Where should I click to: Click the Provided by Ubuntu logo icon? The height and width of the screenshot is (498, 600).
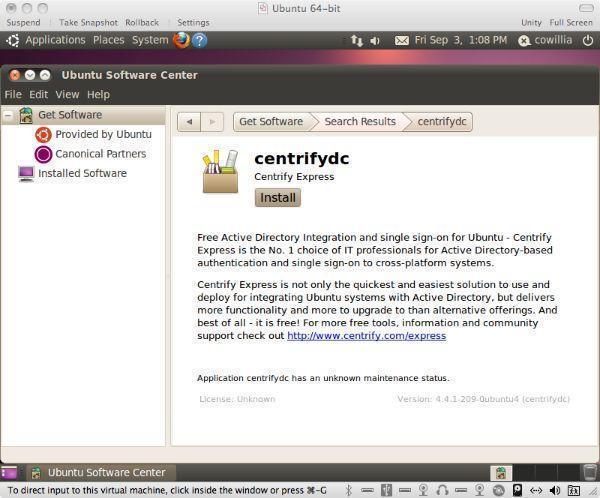pyautogui.click(x=43, y=135)
